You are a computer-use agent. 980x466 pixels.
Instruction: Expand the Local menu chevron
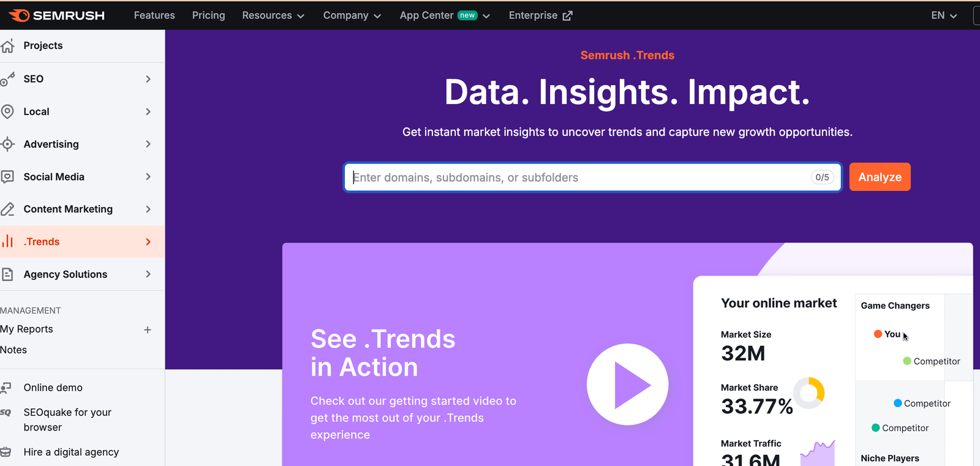148,111
